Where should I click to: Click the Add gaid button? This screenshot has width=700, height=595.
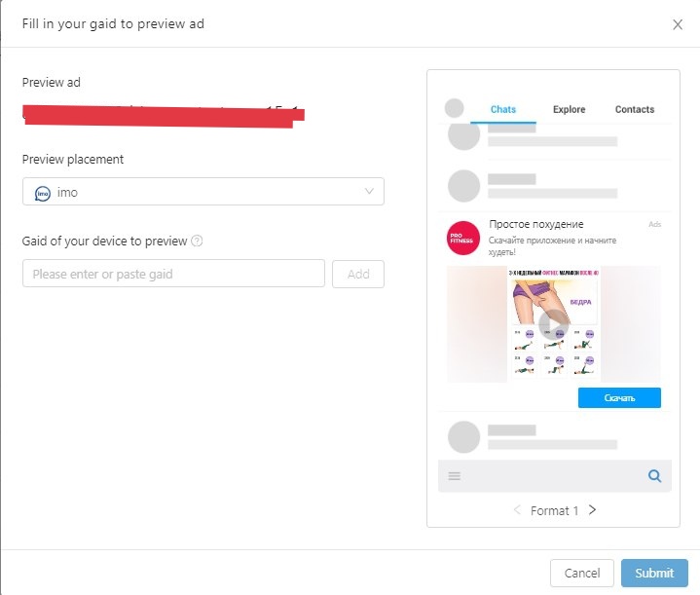[x=358, y=274]
